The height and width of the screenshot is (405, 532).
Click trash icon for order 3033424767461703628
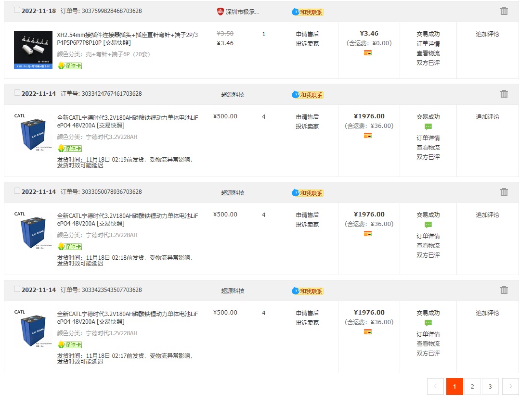(504, 94)
